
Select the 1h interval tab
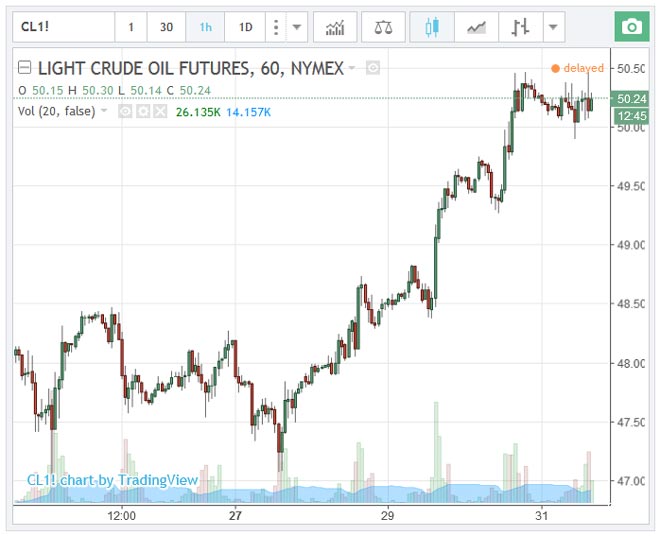pyautogui.click(x=205, y=27)
